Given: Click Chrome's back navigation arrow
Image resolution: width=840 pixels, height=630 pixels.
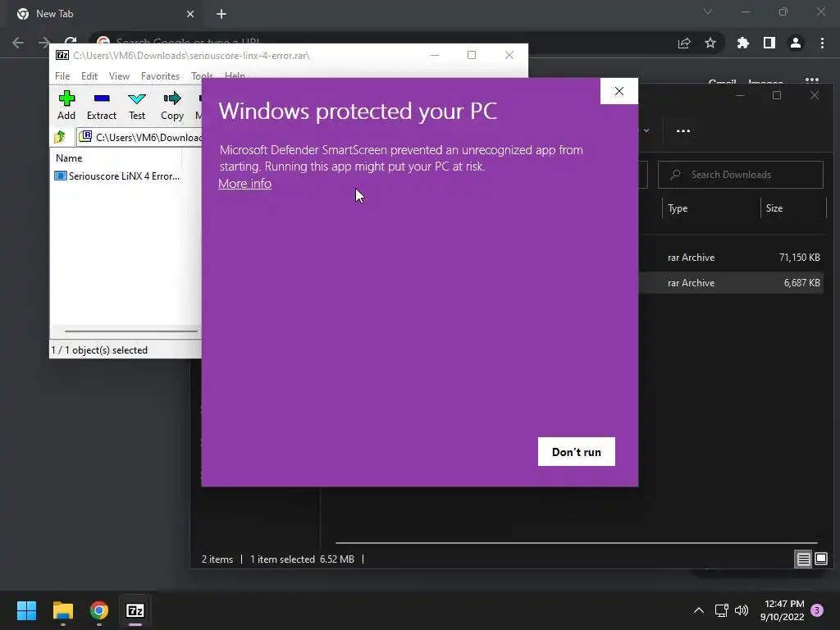Looking at the screenshot, I should coord(18,43).
